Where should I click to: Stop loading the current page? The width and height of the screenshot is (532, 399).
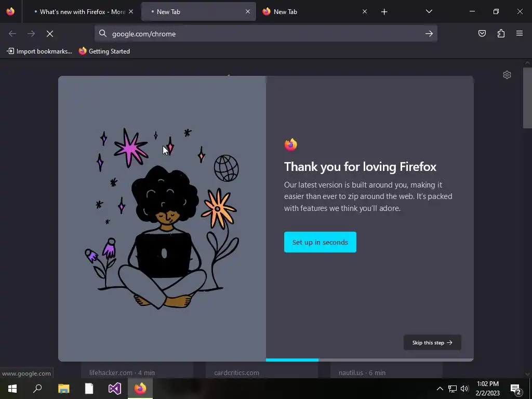click(x=49, y=34)
